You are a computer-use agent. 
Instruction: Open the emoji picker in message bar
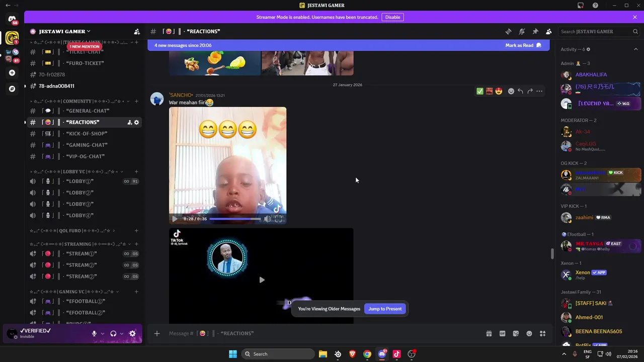(x=529, y=333)
